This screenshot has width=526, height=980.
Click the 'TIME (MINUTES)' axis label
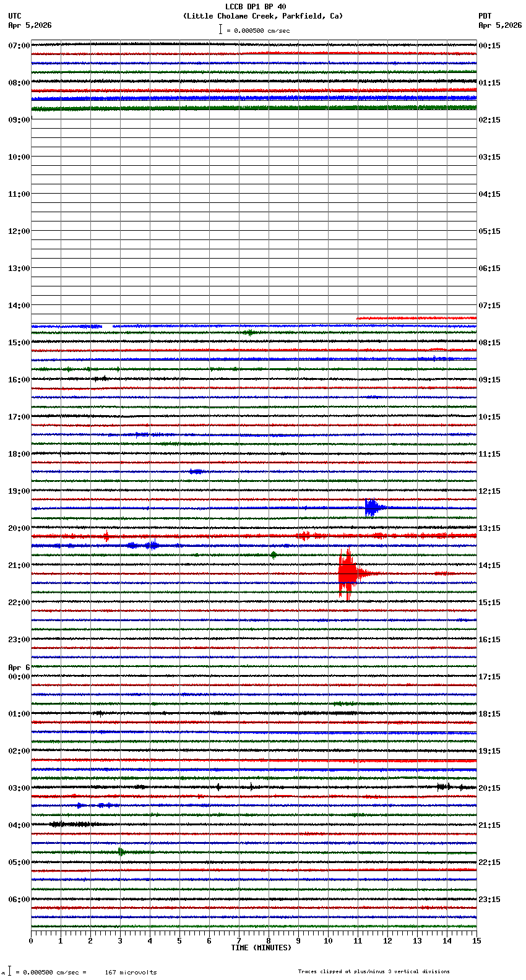click(x=261, y=948)
